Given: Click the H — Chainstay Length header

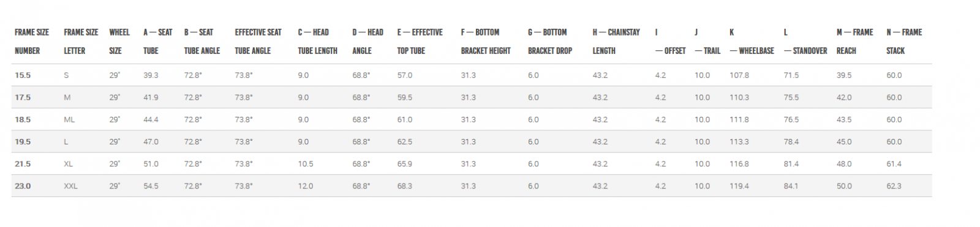Looking at the screenshot, I should (x=616, y=42).
